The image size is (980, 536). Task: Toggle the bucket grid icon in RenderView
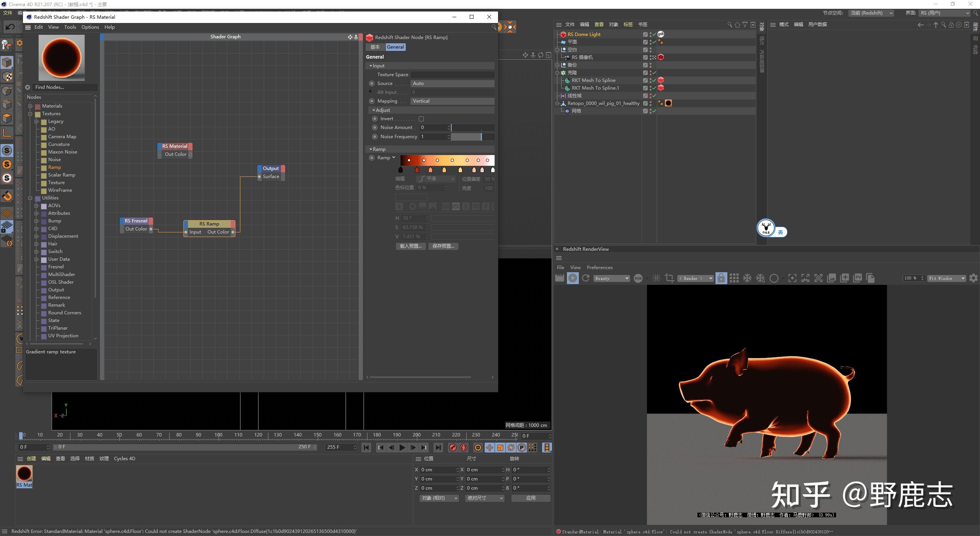734,278
